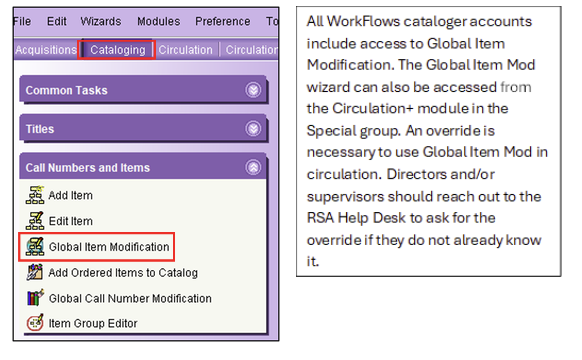
Task: Switch to the first Circulation tab
Action: pyautogui.click(x=185, y=50)
